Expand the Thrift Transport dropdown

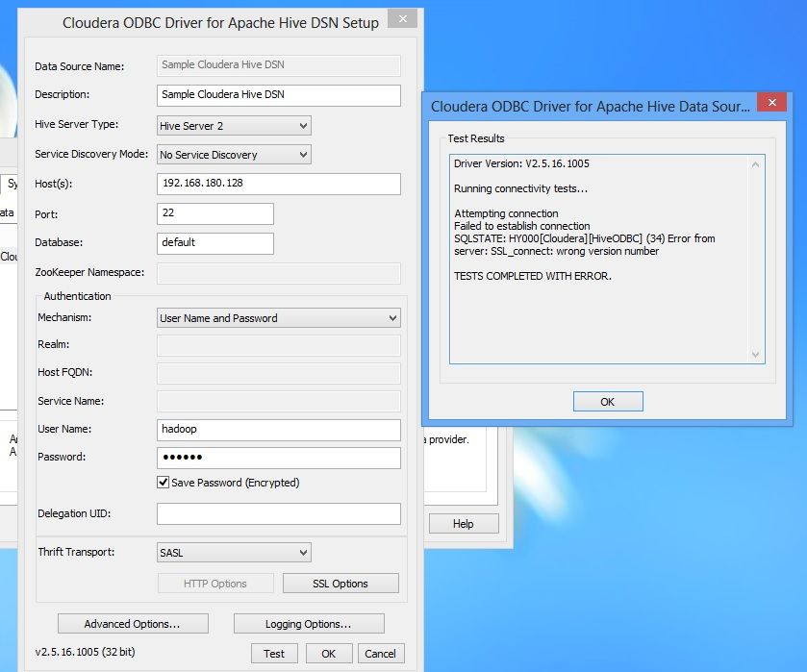coord(234,553)
